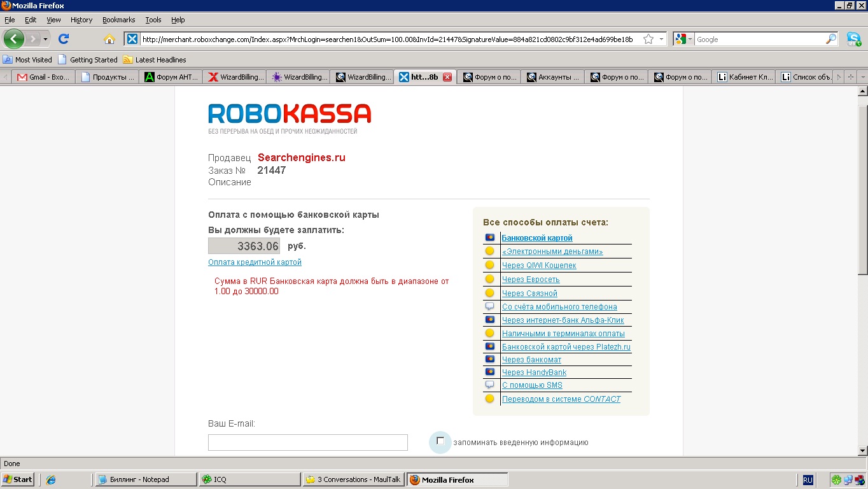The height and width of the screenshot is (489, 868).
Task: Reload the page with the refresh icon
Action: pos(64,39)
